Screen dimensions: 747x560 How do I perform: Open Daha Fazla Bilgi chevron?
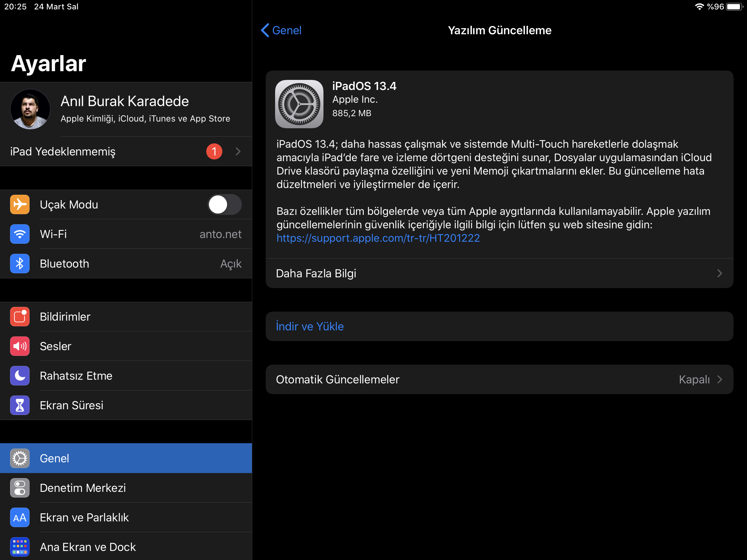(720, 273)
